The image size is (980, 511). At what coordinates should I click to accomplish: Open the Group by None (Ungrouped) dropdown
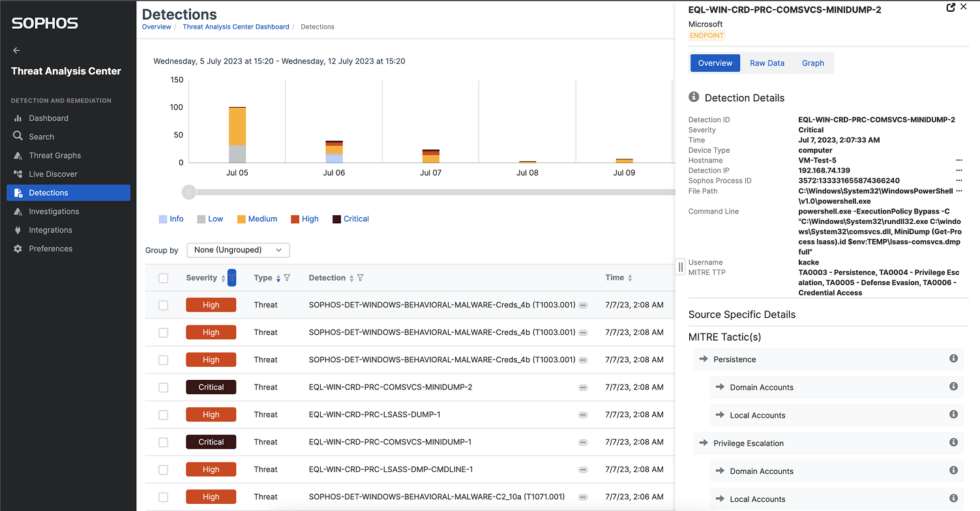(238, 250)
